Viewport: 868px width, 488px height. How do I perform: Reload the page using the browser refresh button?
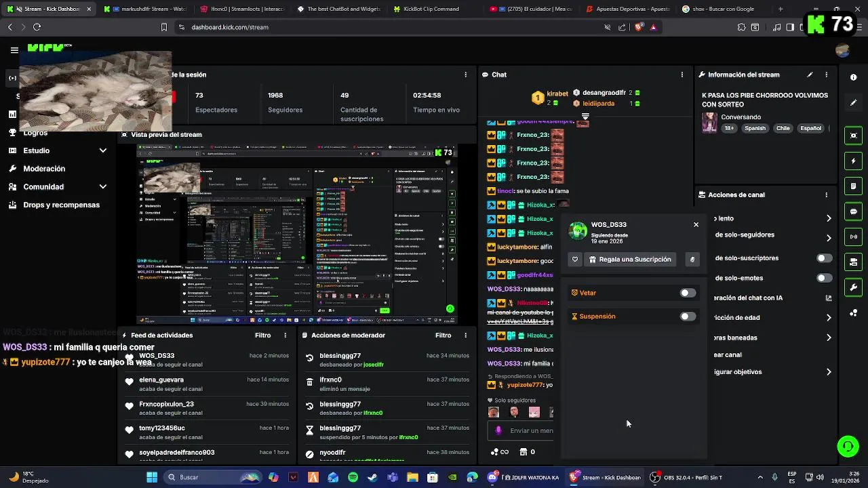[x=37, y=27]
